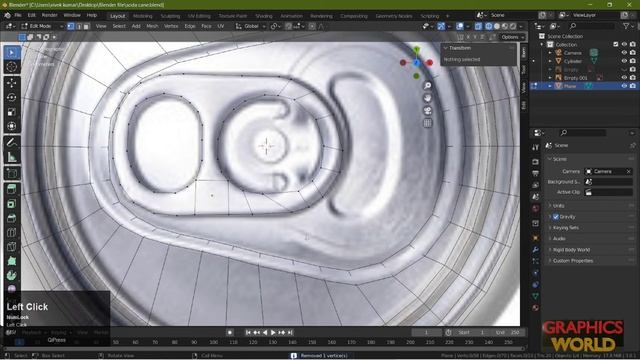Select the Scale tool
The width and height of the screenshot is (640, 360).
11,112
